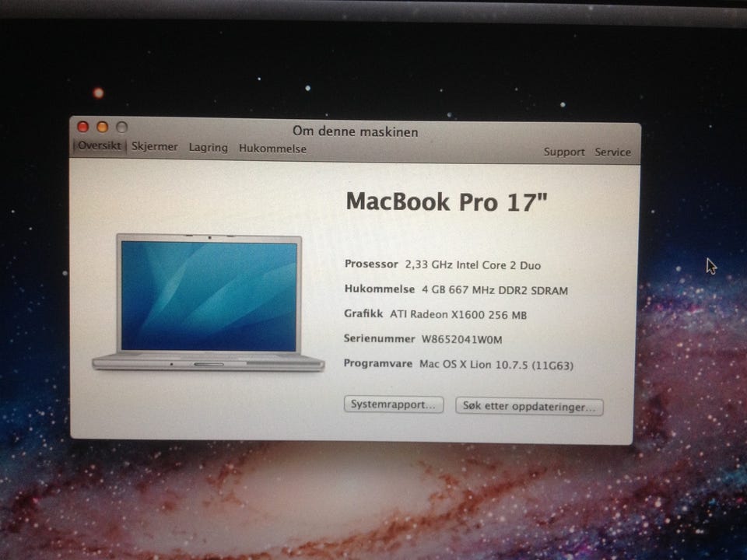The image size is (747, 560).
Task: Click the Om denne maskinen window title
Action: (356, 131)
